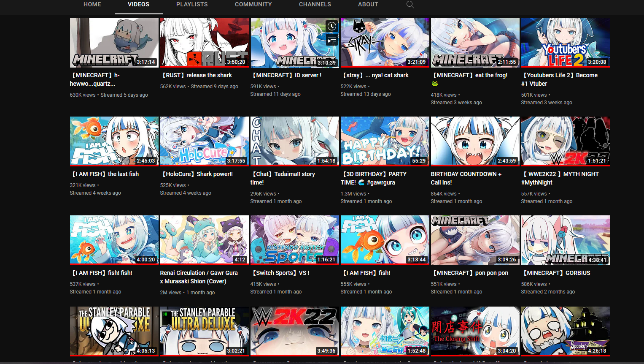Play the Minecraft thumbnail 3:09:26
This screenshot has width=644, height=364.
point(475,240)
